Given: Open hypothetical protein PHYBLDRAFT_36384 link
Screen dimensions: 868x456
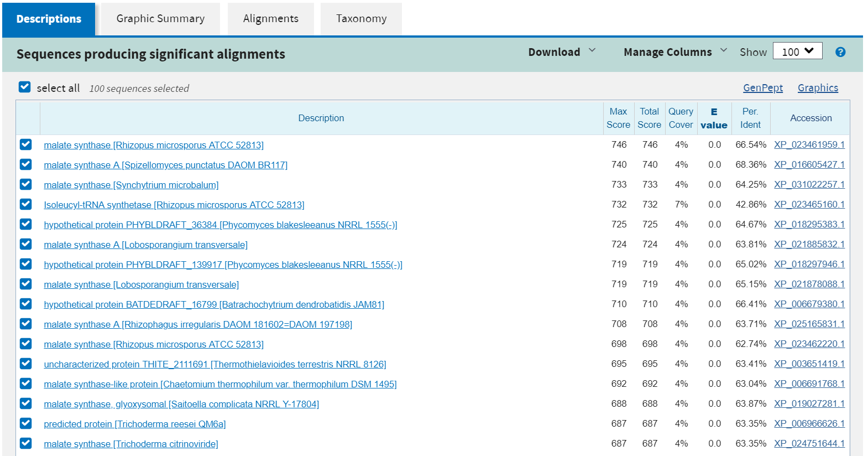Looking at the screenshot, I should click(221, 225).
